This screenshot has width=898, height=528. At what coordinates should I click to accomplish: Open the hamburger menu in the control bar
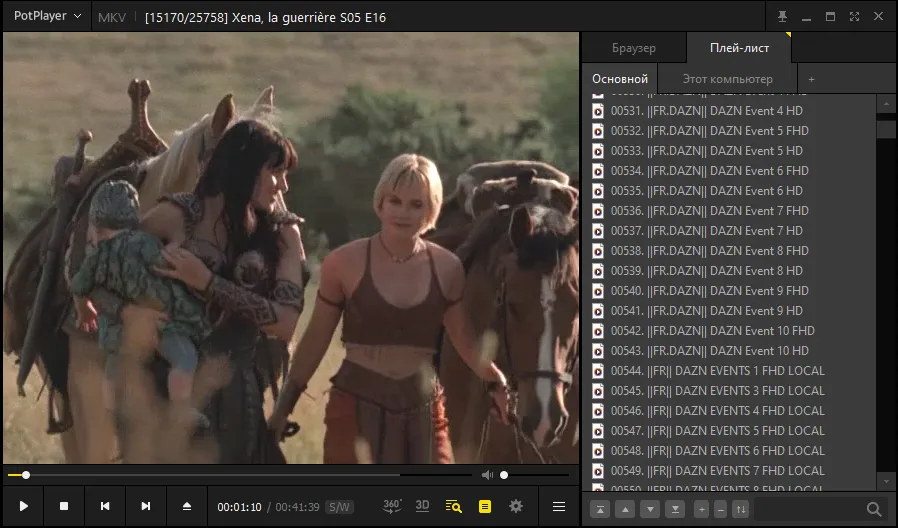click(559, 506)
